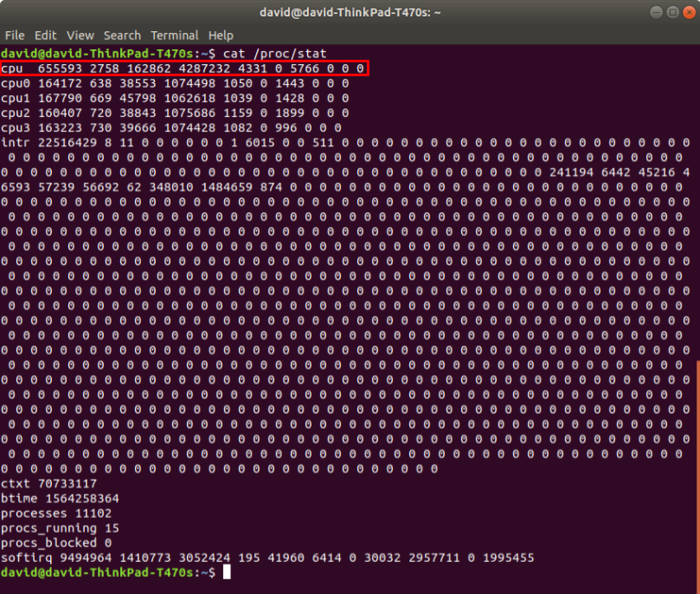Open the Edit menu
Viewport: 700px width, 594px height.
coord(45,36)
